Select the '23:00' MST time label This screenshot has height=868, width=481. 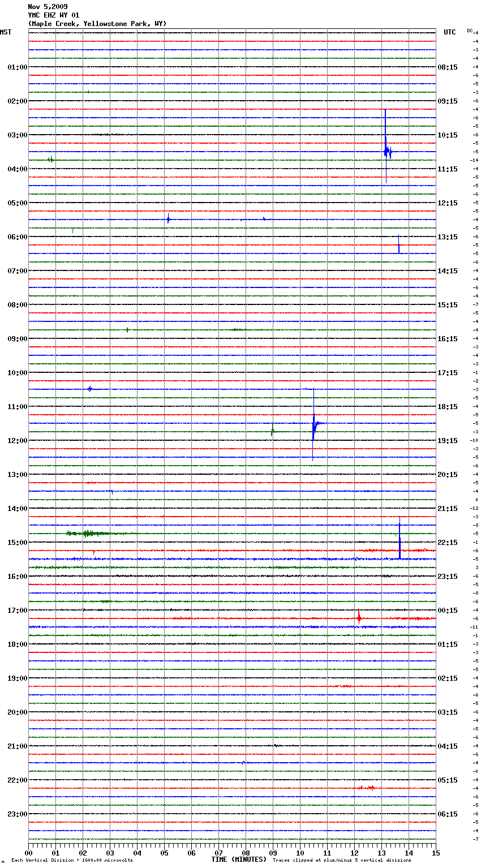click(x=18, y=814)
